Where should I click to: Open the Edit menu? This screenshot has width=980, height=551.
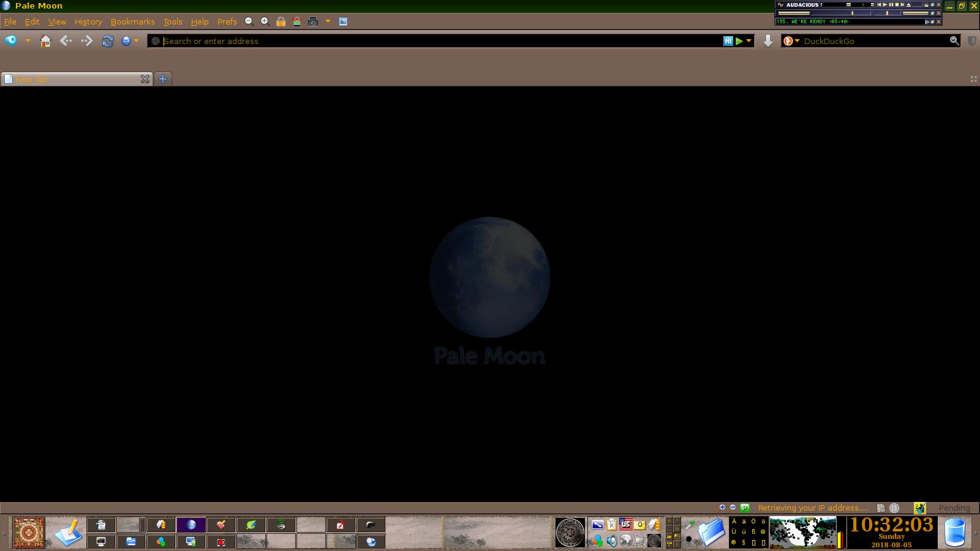(x=32, y=21)
